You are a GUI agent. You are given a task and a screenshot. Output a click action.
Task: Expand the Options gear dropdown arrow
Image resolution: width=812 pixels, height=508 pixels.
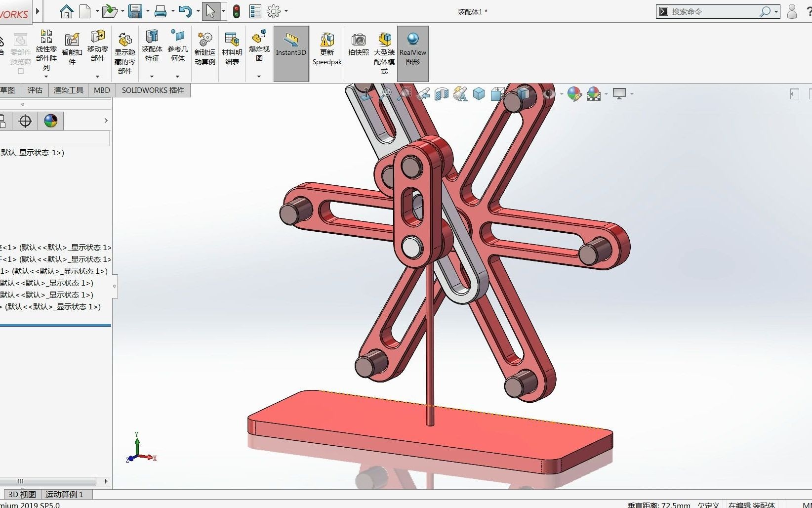(x=286, y=11)
